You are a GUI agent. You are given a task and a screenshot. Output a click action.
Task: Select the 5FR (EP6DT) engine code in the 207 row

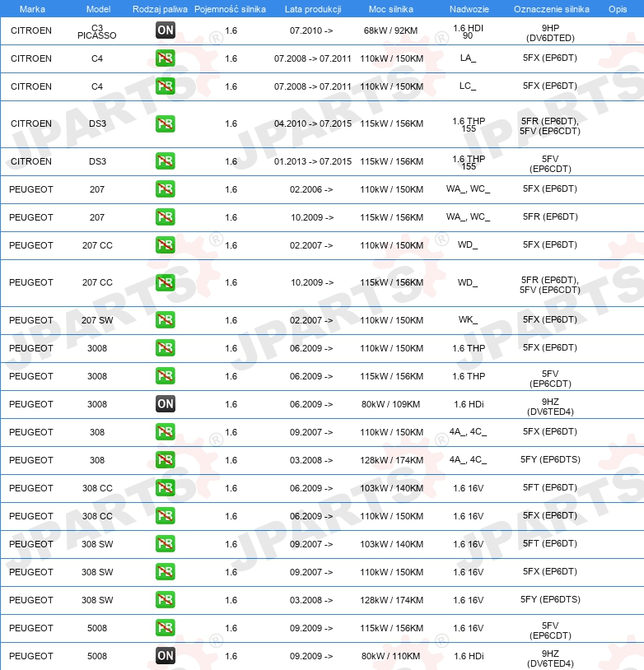pyautogui.click(x=550, y=216)
